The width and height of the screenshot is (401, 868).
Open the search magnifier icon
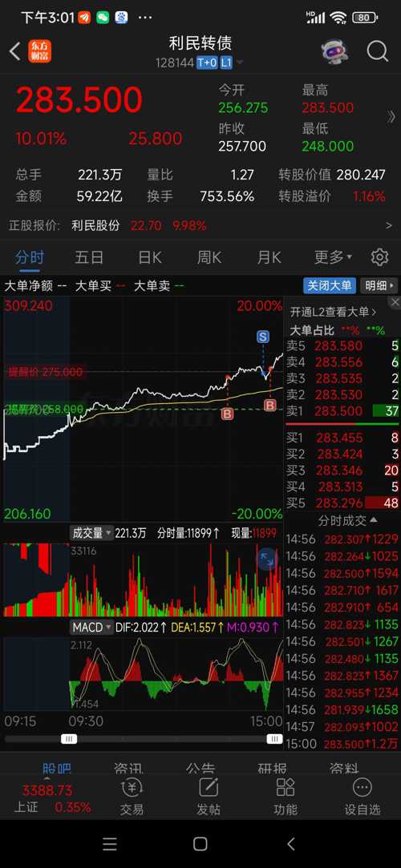coord(377,51)
